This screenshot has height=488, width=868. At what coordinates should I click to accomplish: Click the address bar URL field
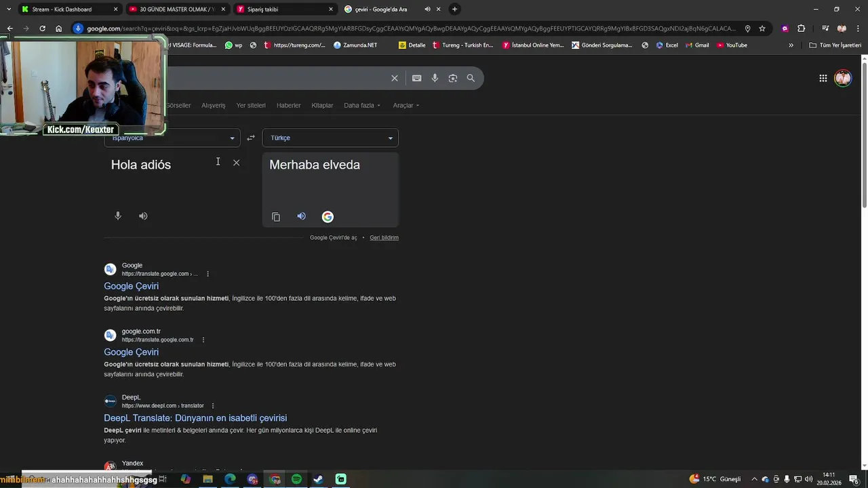[411, 28]
